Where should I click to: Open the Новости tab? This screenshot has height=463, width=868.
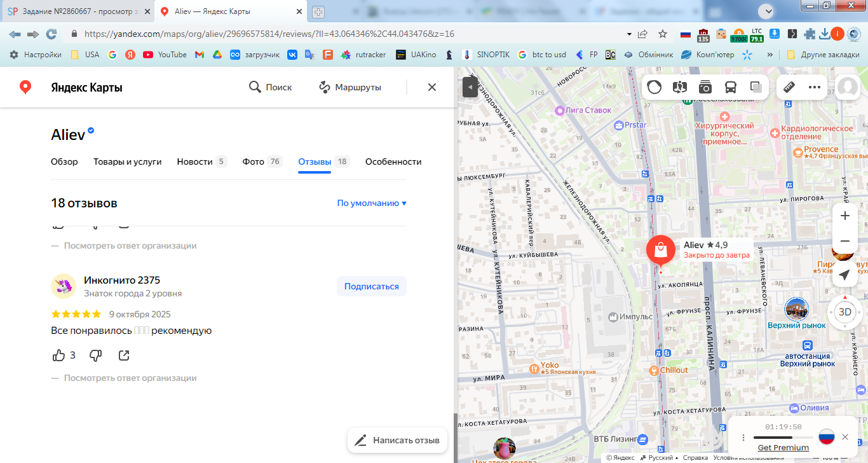click(x=202, y=162)
